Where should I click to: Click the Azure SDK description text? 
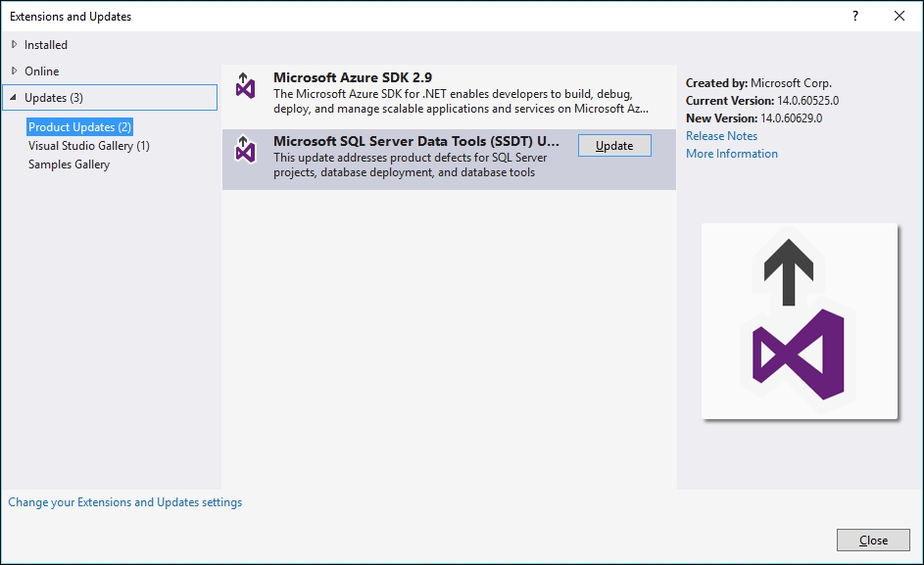click(x=461, y=101)
